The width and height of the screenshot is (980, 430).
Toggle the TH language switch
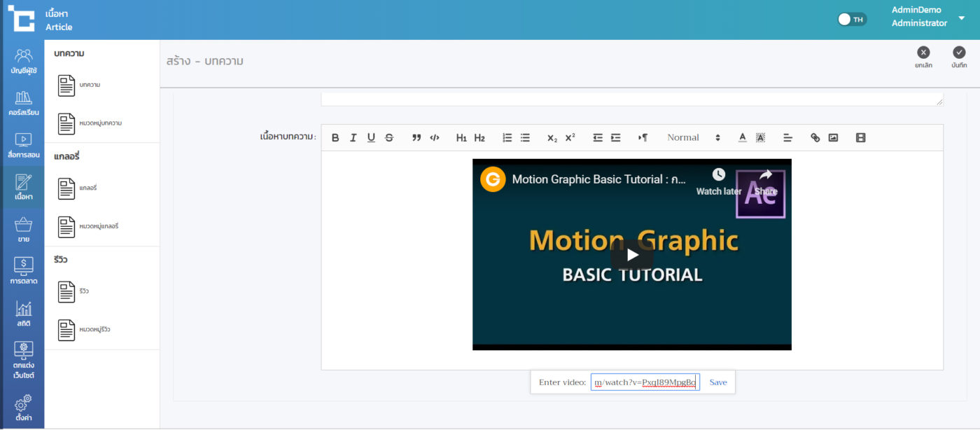click(x=852, y=19)
